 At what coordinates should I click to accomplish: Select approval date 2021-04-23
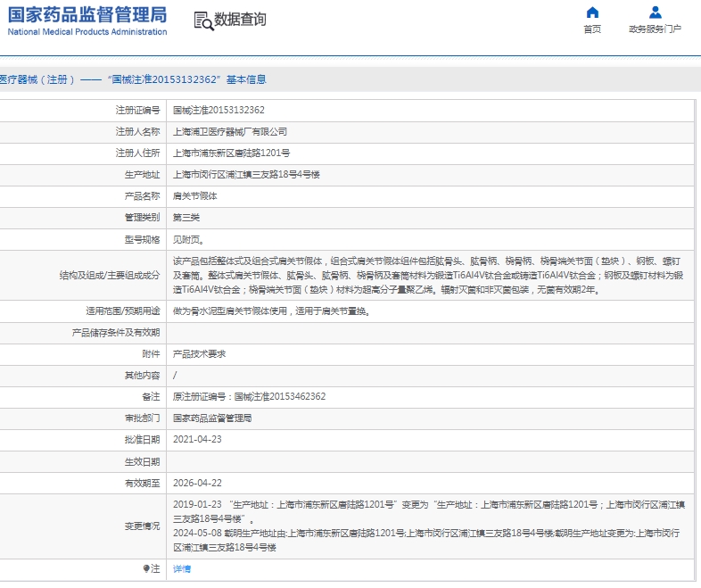click(197, 439)
